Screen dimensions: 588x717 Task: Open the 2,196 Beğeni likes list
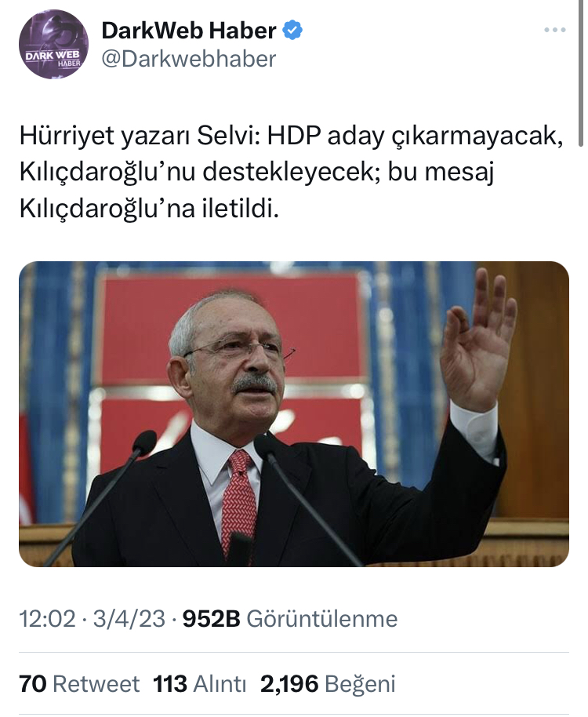click(328, 684)
